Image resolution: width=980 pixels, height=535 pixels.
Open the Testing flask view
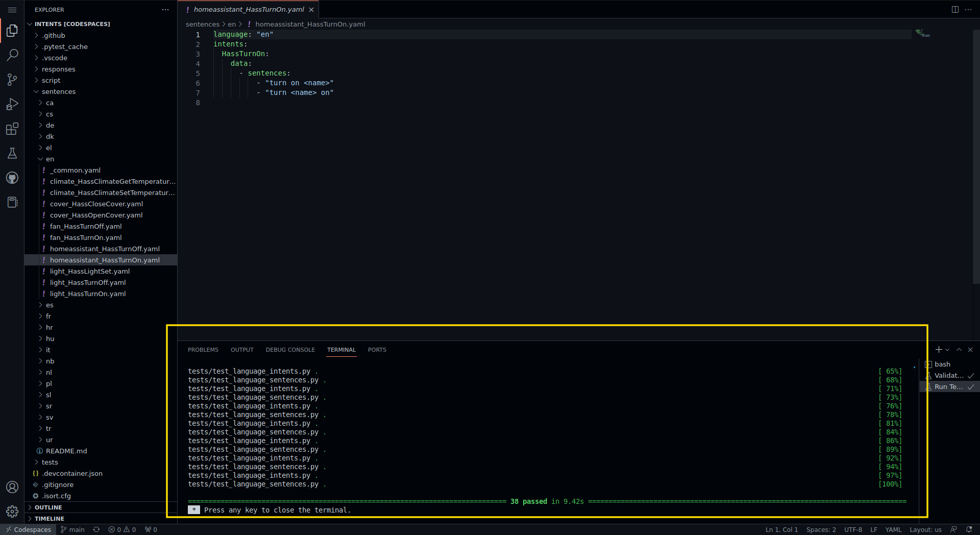coord(12,153)
